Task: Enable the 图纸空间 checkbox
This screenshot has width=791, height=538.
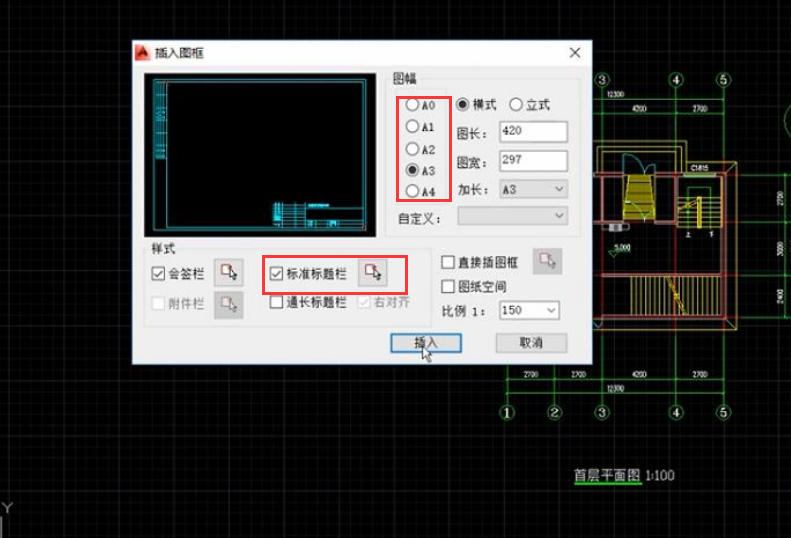Action: click(448, 287)
